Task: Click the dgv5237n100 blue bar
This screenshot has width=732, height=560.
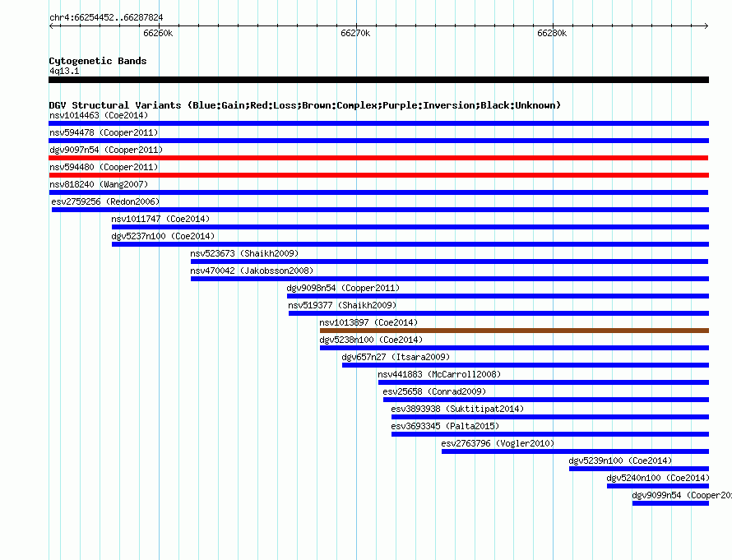Action: tap(410, 244)
